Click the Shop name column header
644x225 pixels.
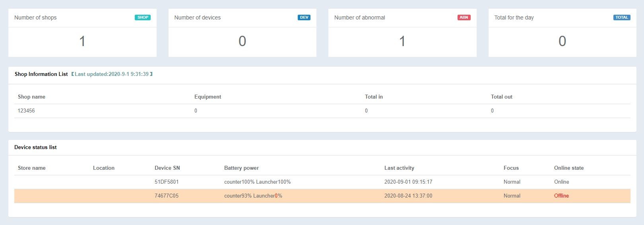tap(31, 97)
